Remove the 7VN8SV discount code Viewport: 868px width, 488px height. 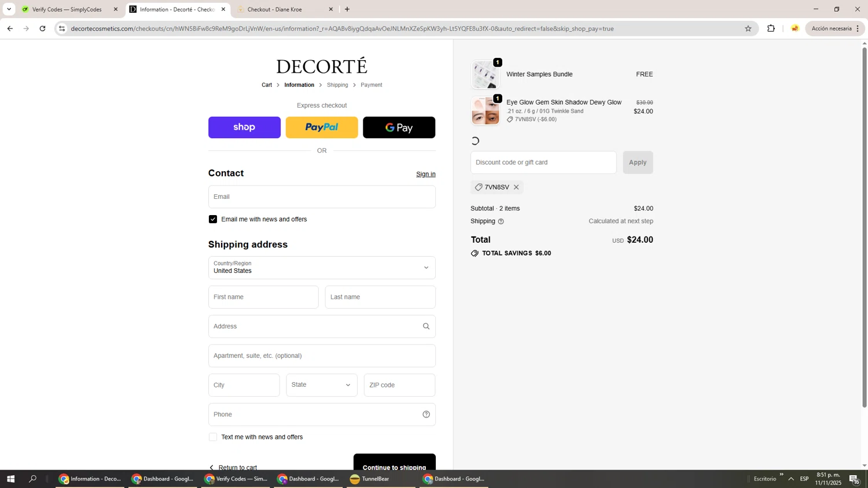(x=516, y=187)
